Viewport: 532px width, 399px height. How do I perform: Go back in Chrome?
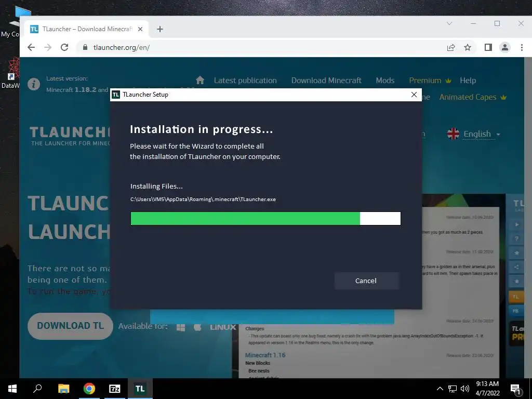31,47
